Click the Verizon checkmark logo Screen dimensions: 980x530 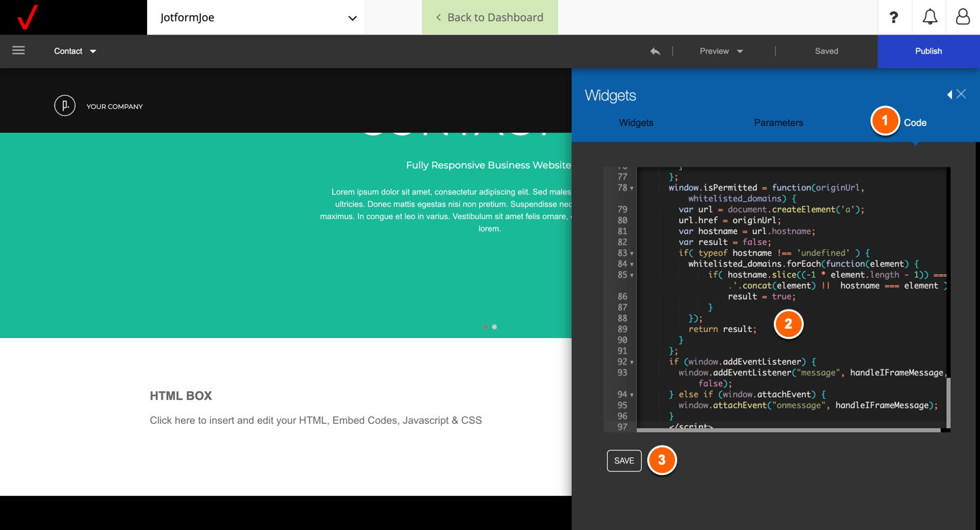27,17
